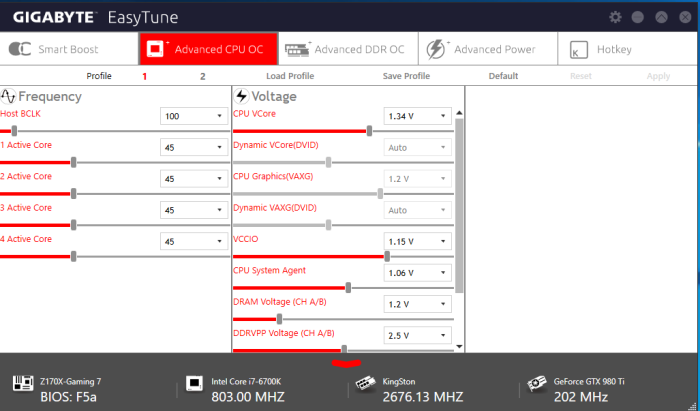Click the 4 Active Core slider handle
The image size is (700, 411).
pos(74,256)
